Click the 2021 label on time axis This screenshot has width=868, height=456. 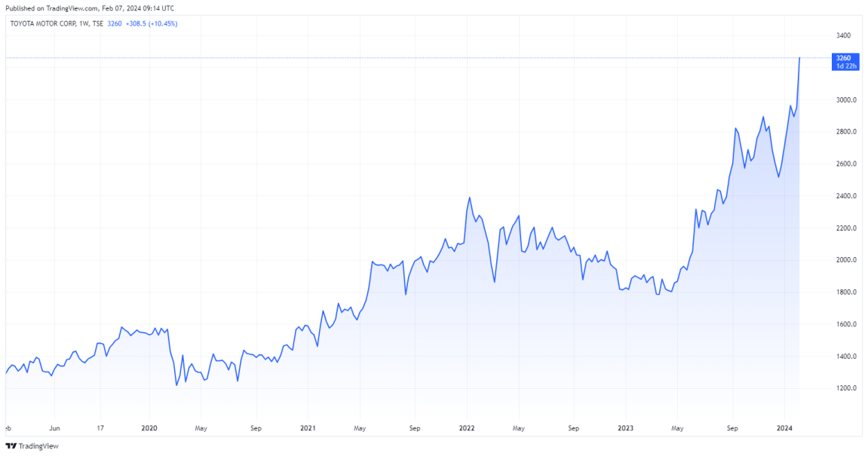[x=308, y=427]
